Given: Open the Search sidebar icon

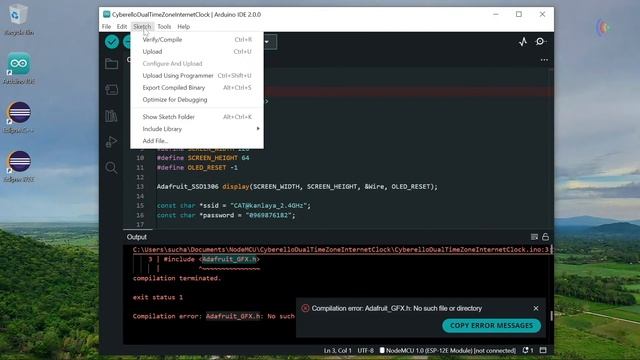Looking at the screenshot, I should (x=111, y=167).
